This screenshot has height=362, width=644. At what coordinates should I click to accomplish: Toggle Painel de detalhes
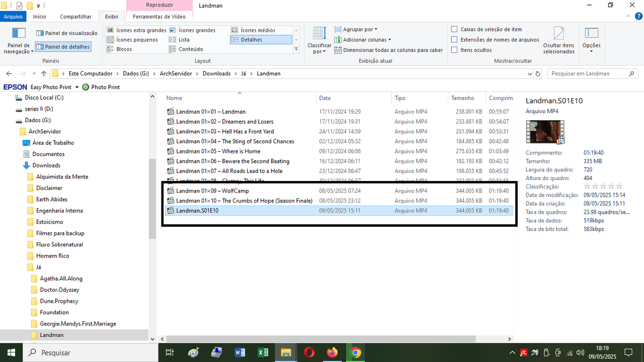(x=63, y=47)
